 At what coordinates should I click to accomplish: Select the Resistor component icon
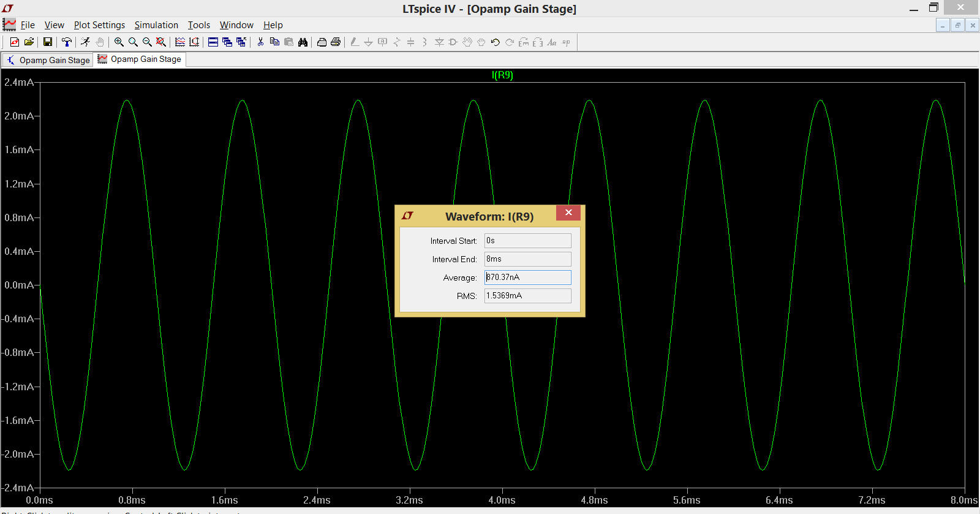pyautogui.click(x=397, y=42)
